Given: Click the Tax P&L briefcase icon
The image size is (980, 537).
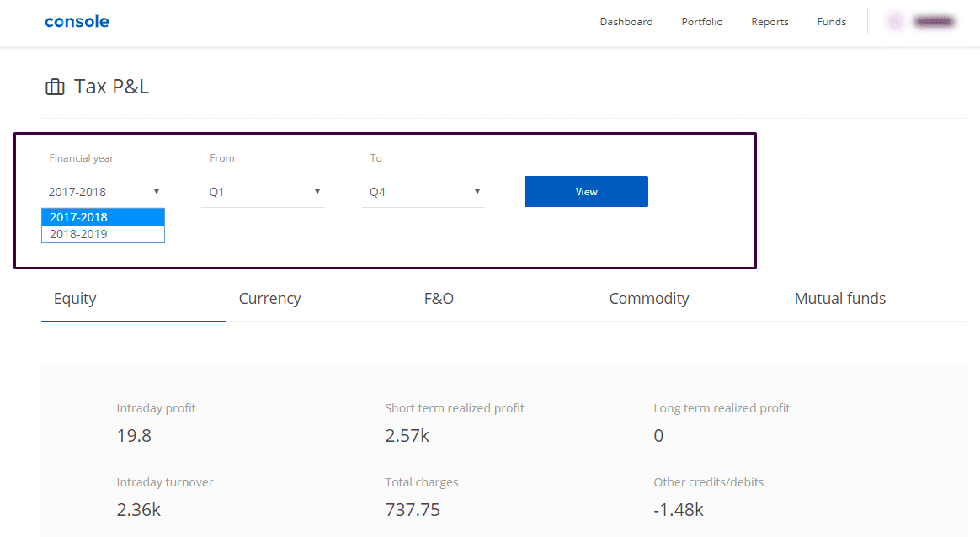Looking at the screenshot, I should [x=55, y=87].
